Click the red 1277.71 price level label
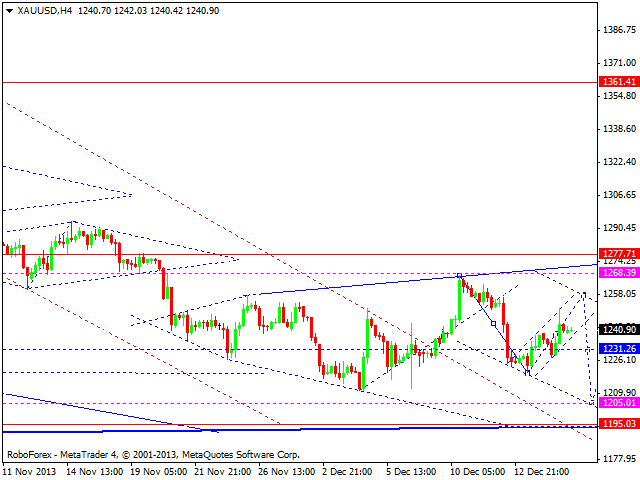This screenshot has height=480, width=640. [619, 253]
